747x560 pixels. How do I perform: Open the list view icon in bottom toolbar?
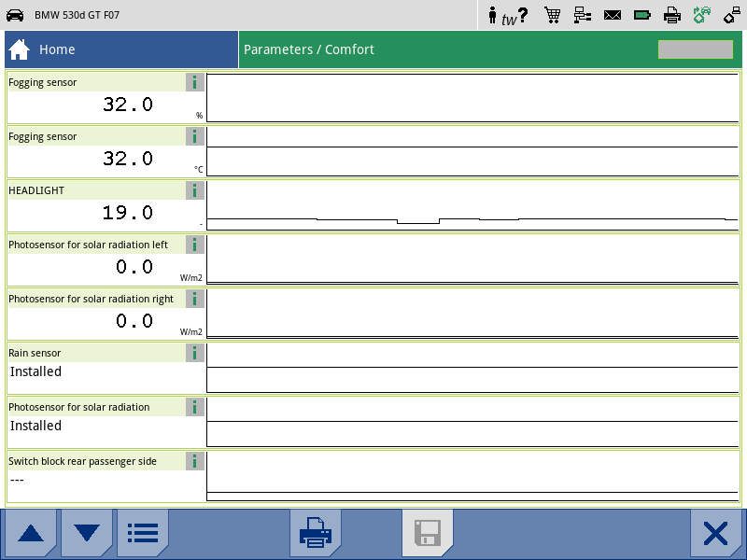(142, 532)
